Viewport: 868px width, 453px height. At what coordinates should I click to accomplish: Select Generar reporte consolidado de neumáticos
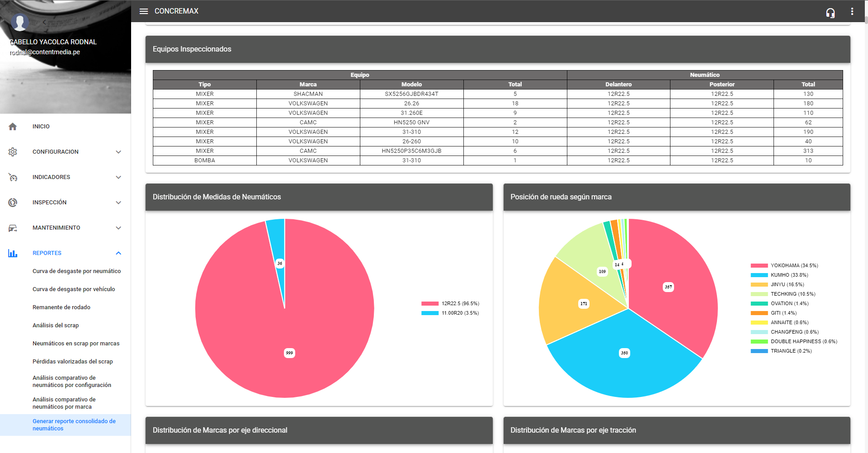(74, 425)
